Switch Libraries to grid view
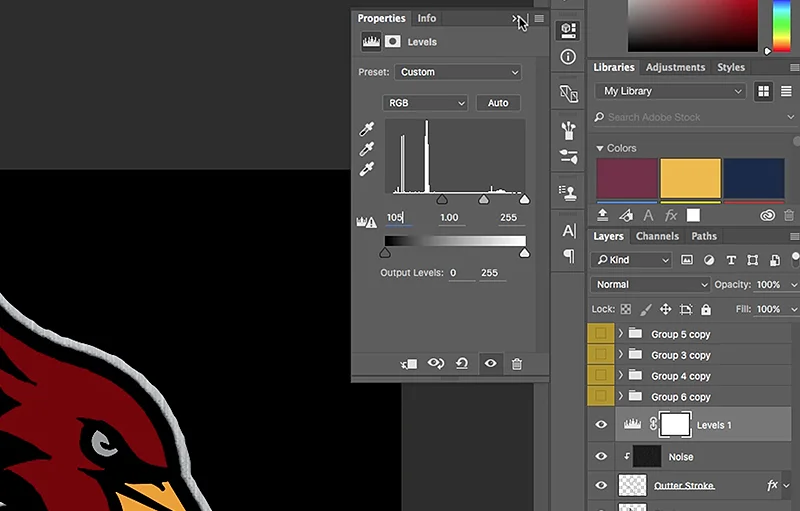Viewport: 800px width, 511px height. click(763, 91)
